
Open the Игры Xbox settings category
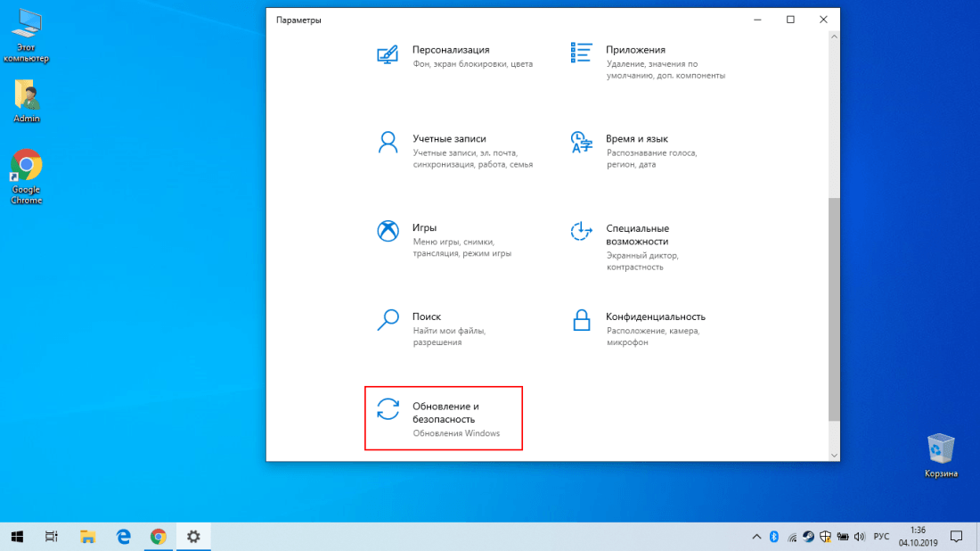[445, 240]
